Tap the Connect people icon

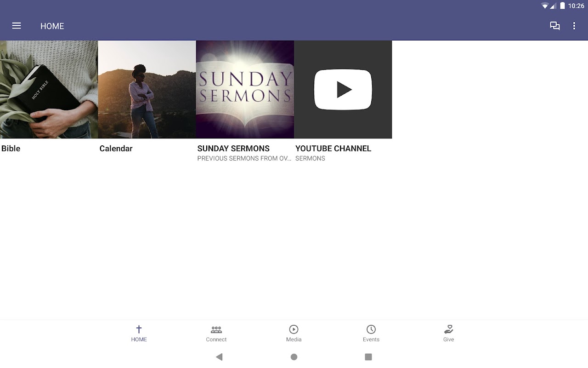click(x=216, y=329)
